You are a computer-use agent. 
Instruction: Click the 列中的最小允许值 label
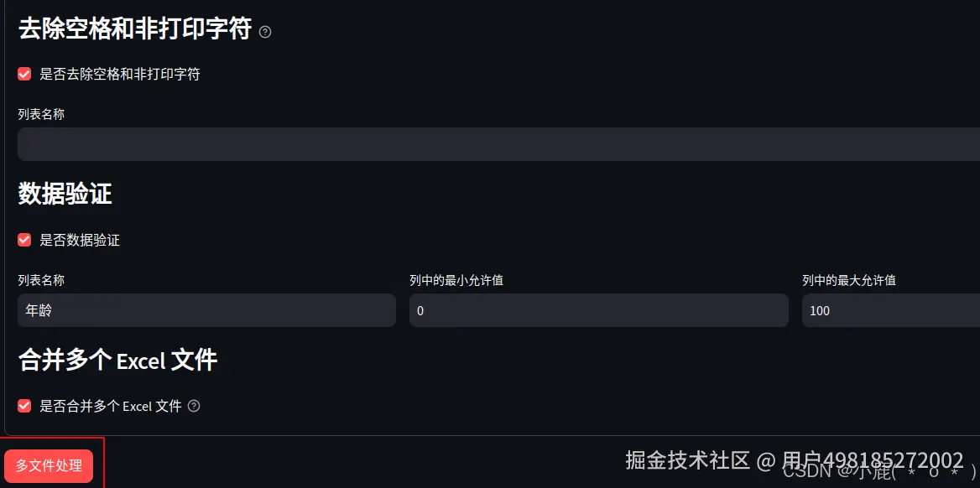click(454, 280)
